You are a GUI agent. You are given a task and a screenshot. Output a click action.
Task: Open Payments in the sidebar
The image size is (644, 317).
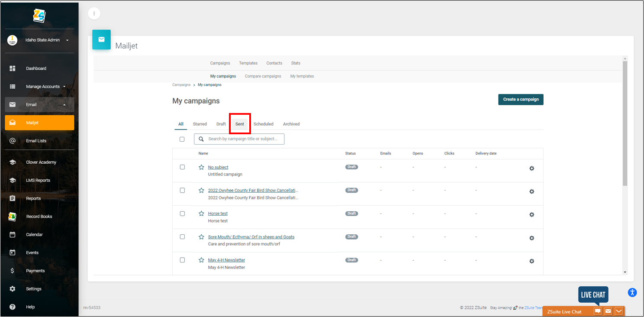tap(35, 271)
